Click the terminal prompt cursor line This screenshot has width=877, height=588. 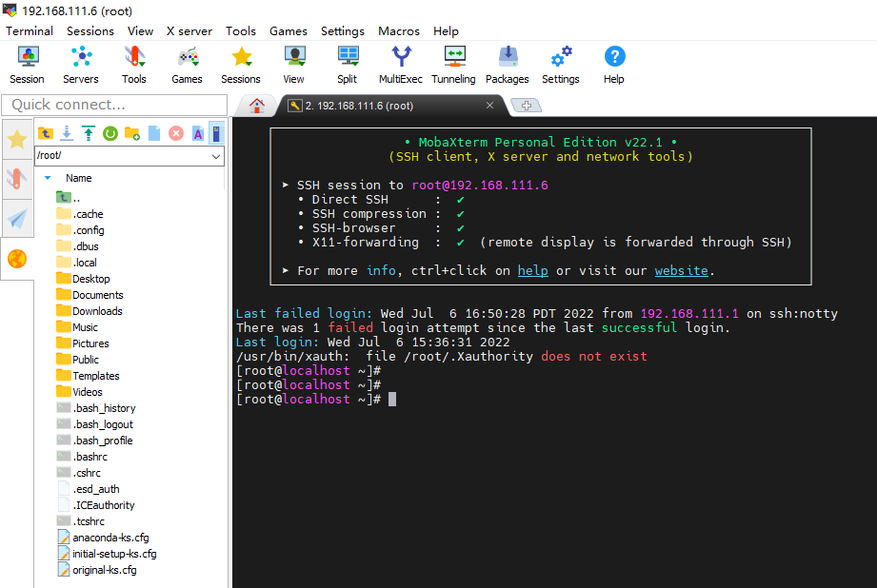pyautogui.click(x=316, y=399)
